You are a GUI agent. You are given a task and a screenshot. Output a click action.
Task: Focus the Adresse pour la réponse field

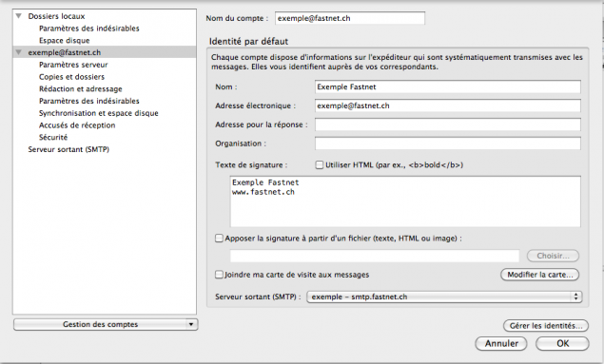448,125
